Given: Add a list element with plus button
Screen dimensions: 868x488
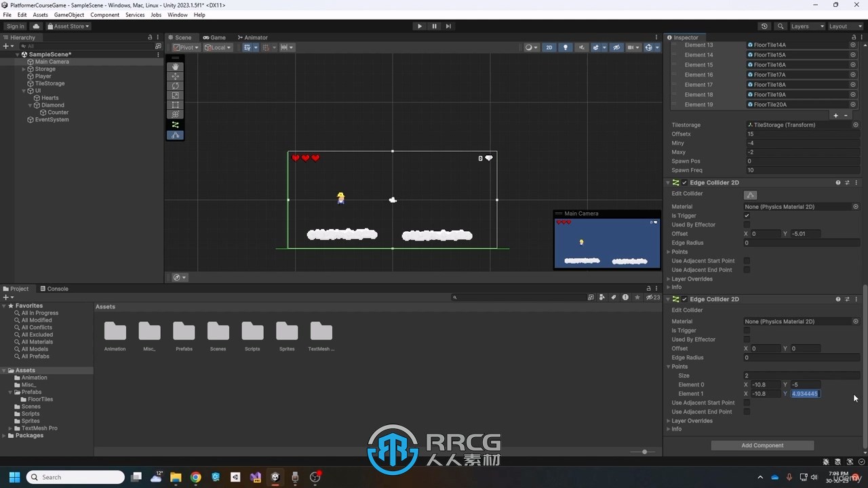Looking at the screenshot, I should click(835, 115).
